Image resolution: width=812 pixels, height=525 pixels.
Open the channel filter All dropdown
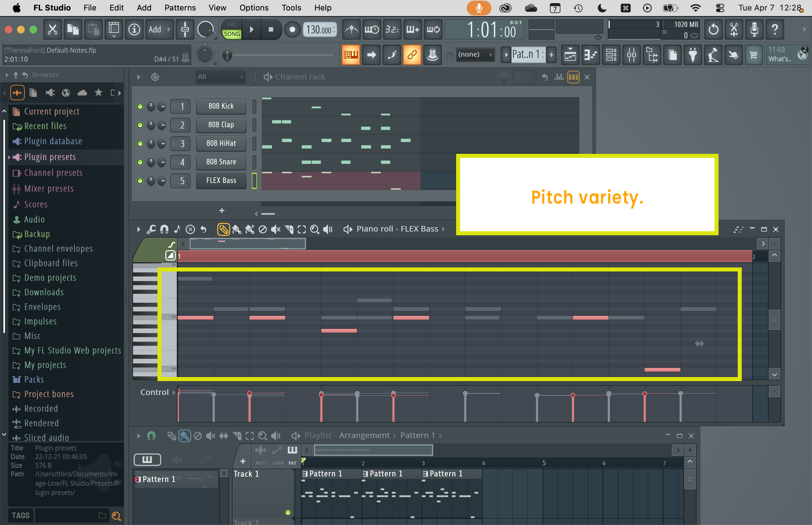pyautogui.click(x=220, y=77)
